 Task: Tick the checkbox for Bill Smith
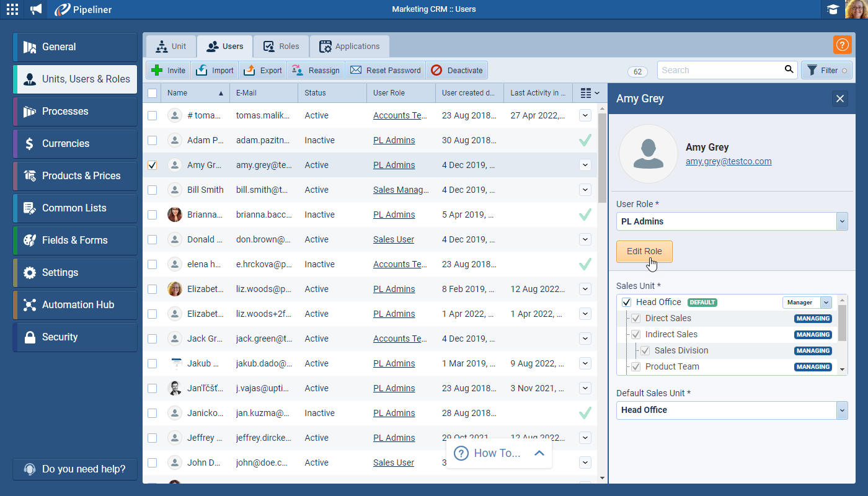coord(153,190)
